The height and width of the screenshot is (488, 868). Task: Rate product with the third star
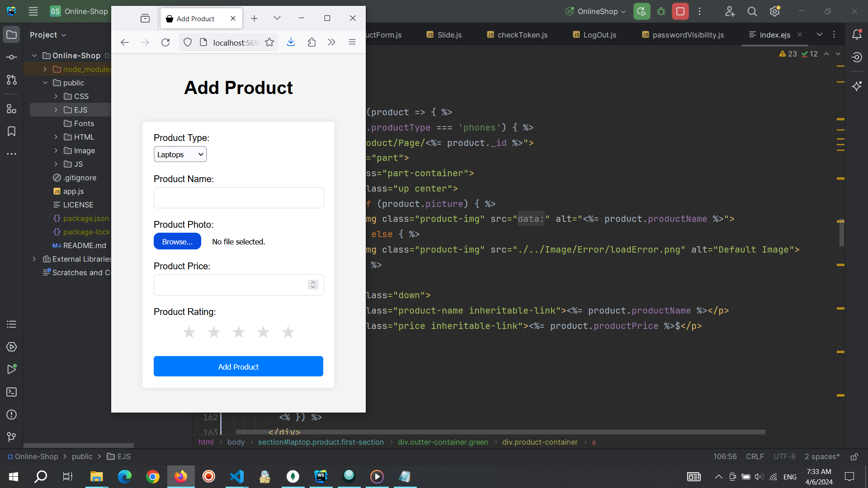coord(238,333)
